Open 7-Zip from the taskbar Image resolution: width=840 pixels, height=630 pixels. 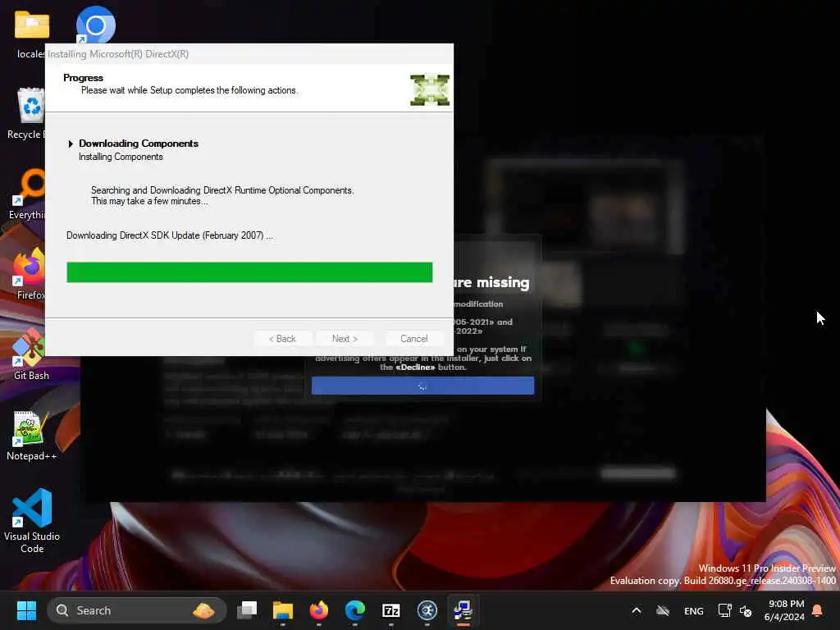click(x=391, y=610)
